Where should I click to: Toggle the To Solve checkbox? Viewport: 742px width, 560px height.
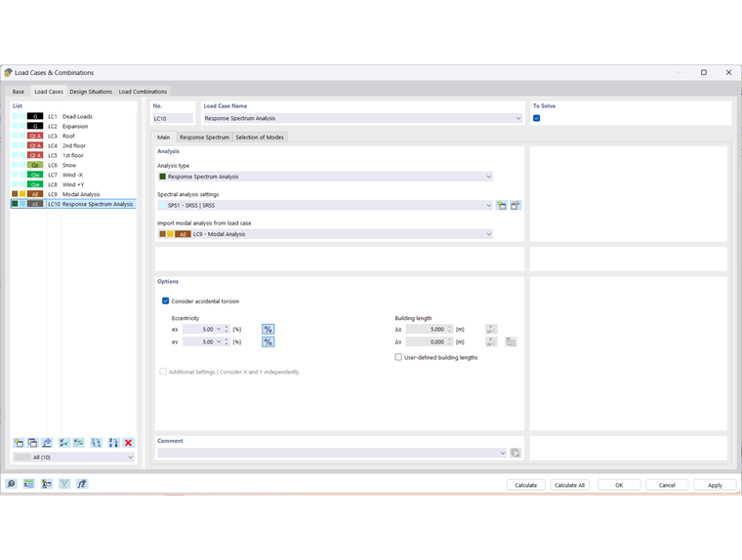point(537,118)
